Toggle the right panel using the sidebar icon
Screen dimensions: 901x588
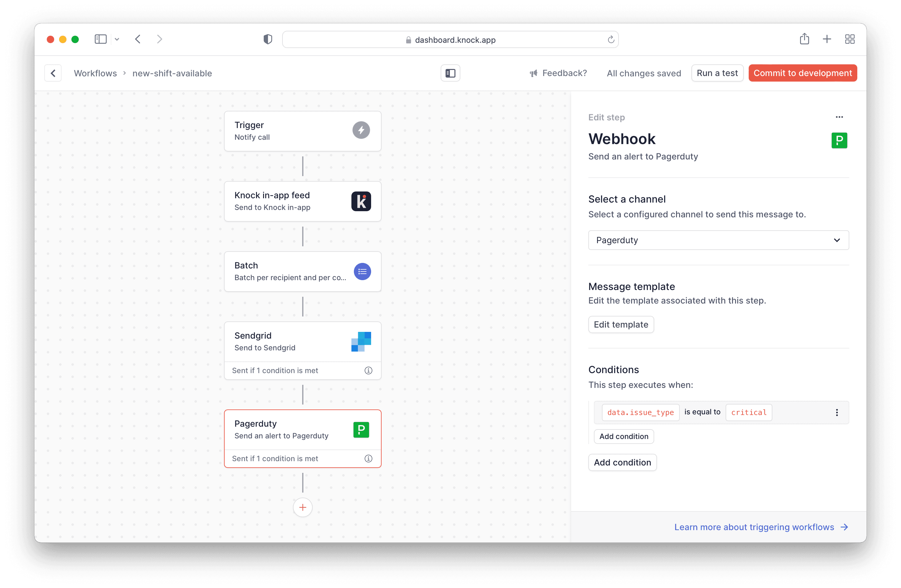pyautogui.click(x=450, y=73)
